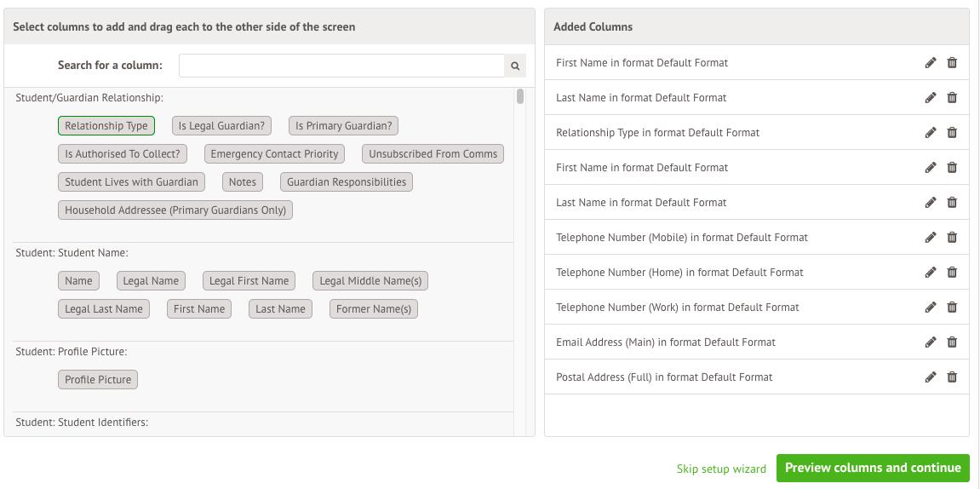Select the highlighted Relationship Type tag
This screenshot has width=980, height=489.
click(106, 126)
